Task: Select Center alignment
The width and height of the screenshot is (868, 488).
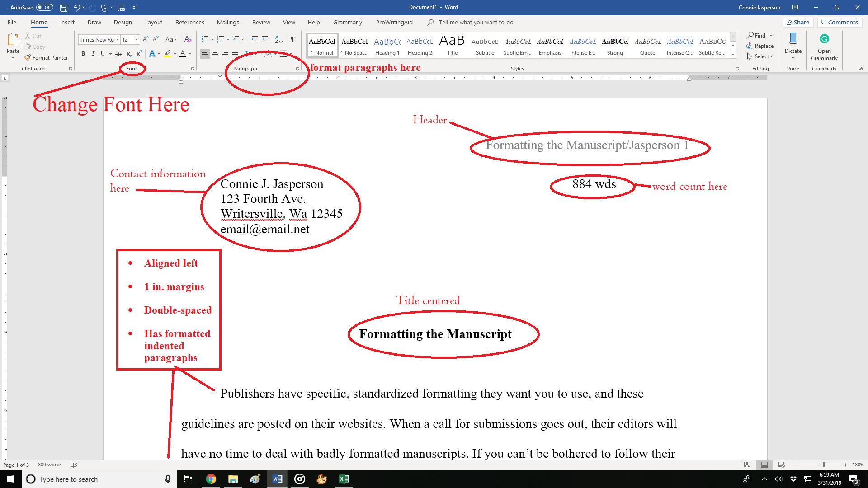Action: (215, 54)
